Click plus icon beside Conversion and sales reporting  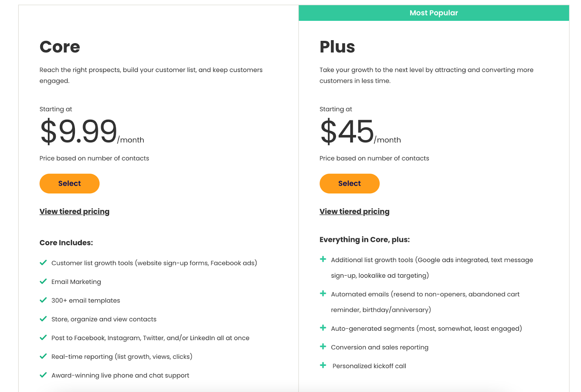[323, 347]
